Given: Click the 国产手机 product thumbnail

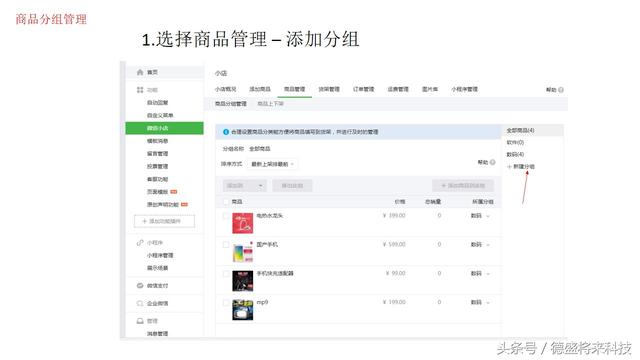Looking at the screenshot, I should pyautogui.click(x=243, y=252).
